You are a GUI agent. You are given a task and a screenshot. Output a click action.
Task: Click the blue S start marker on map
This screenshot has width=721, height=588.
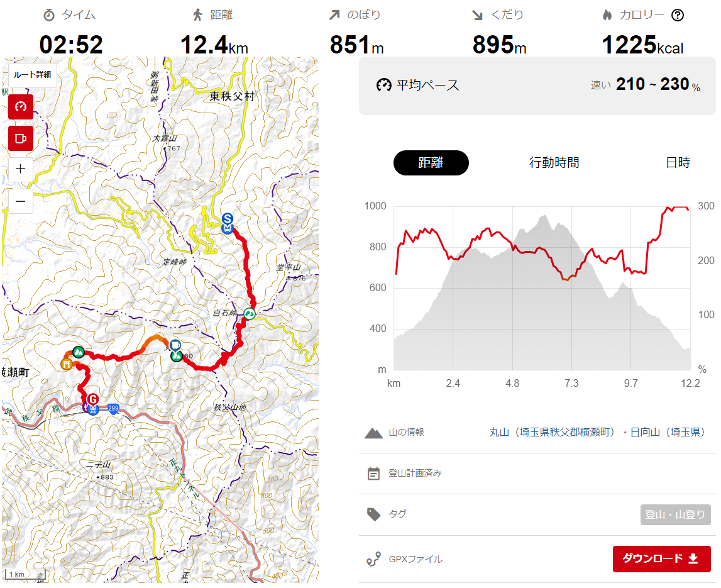(227, 219)
